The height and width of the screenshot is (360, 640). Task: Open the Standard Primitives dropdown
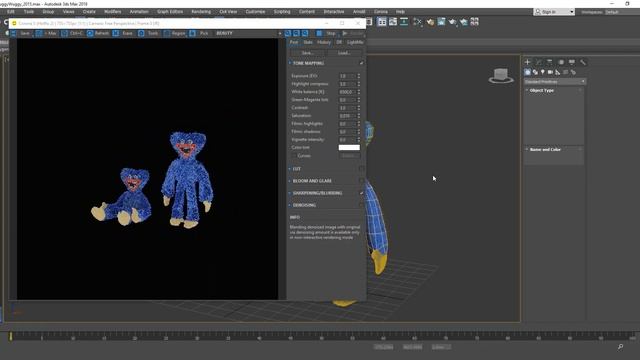point(555,82)
